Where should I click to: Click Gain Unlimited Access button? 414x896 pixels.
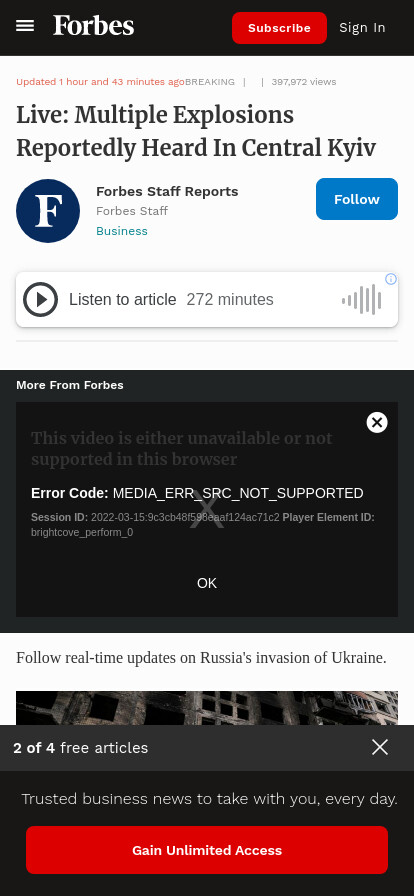tap(207, 850)
